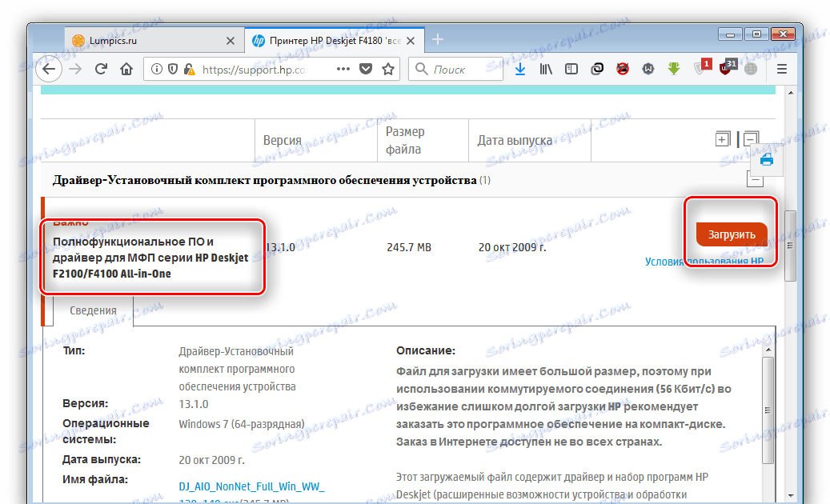
Task: Expand all driver sections with plus icon
Action: pyautogui.click(x=723, y=139)
